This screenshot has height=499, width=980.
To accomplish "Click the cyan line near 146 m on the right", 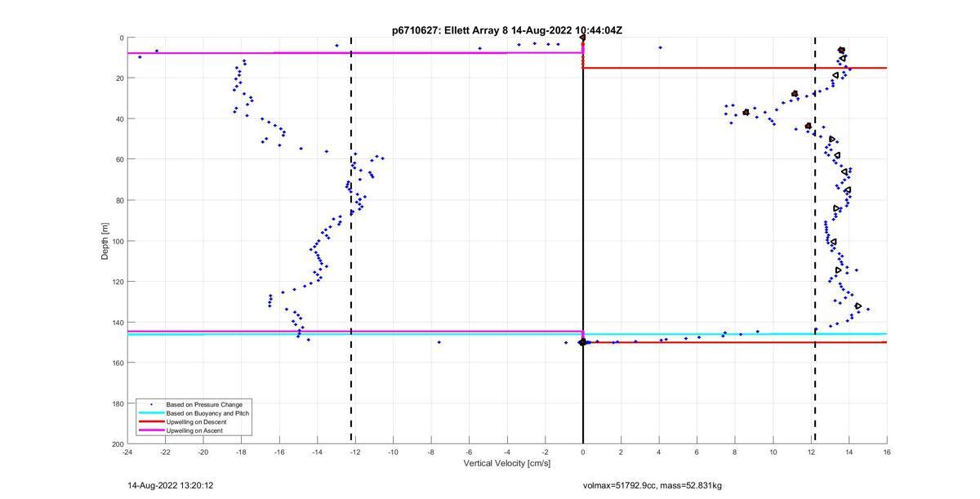I will click(x=735, y=334).
